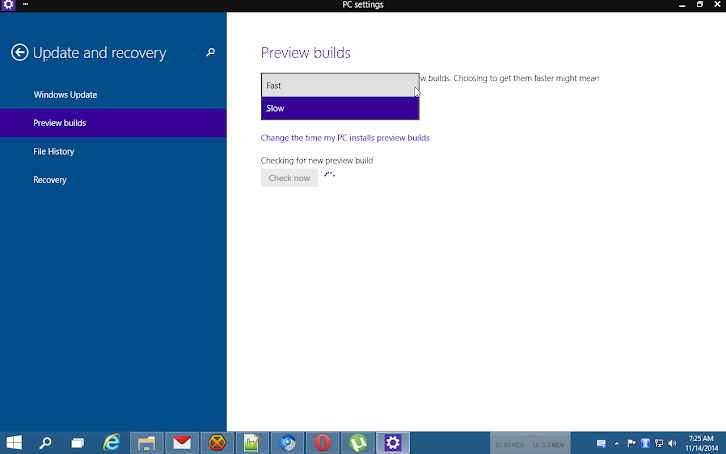
Task: Open the red mail envelope app on taskbar
Action: (x=182, y=443)
